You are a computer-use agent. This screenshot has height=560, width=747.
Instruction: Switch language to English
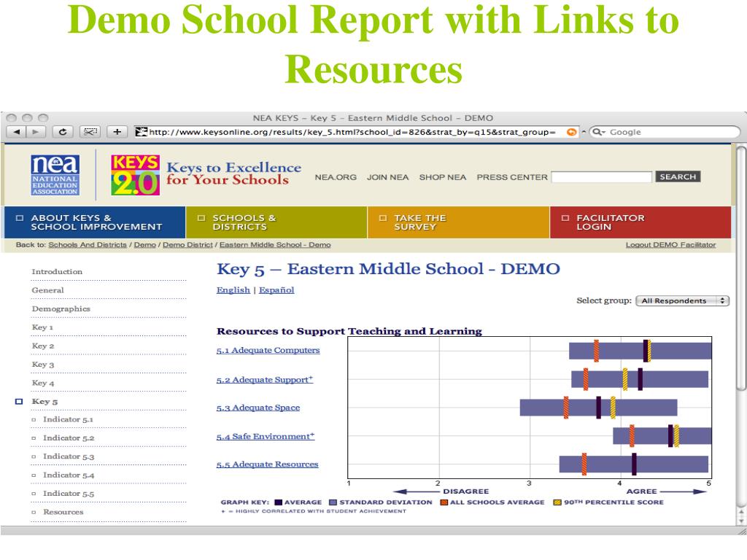tap(233, 290)
